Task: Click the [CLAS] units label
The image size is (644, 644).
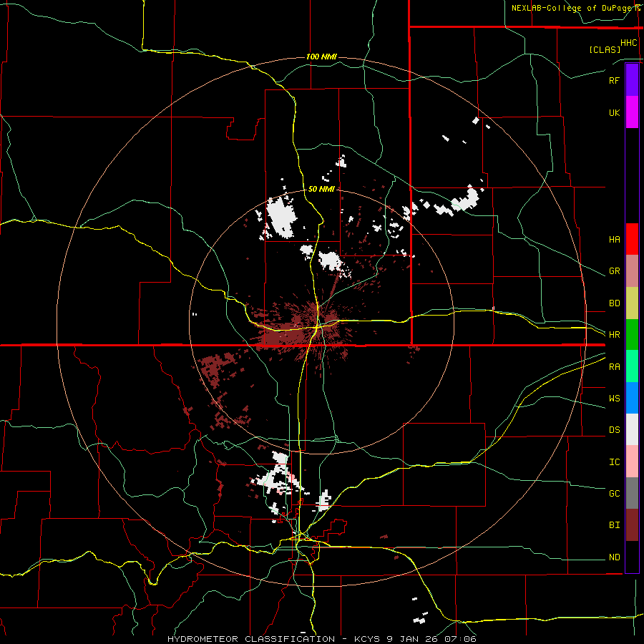Action: pos(605,49)
